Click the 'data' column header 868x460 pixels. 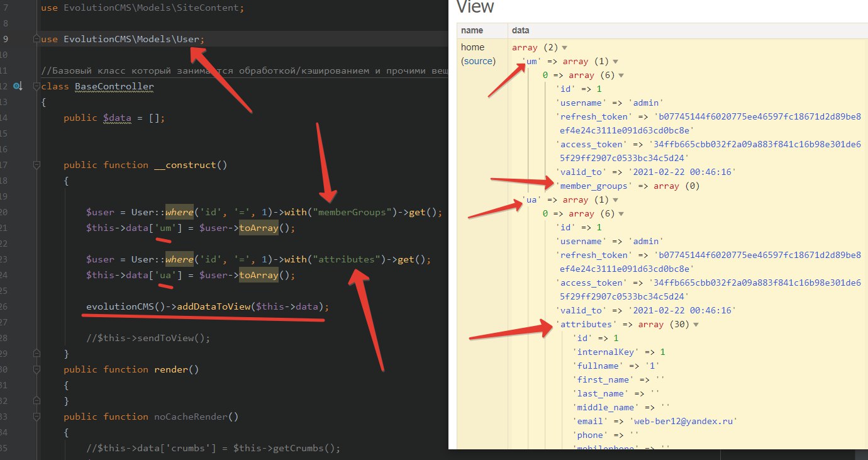(521, 30)
